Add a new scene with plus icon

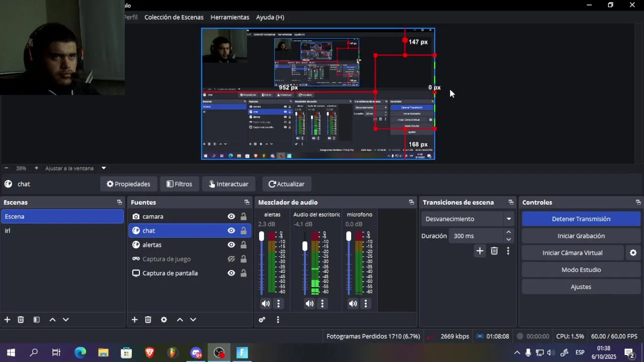pos(7,319)
